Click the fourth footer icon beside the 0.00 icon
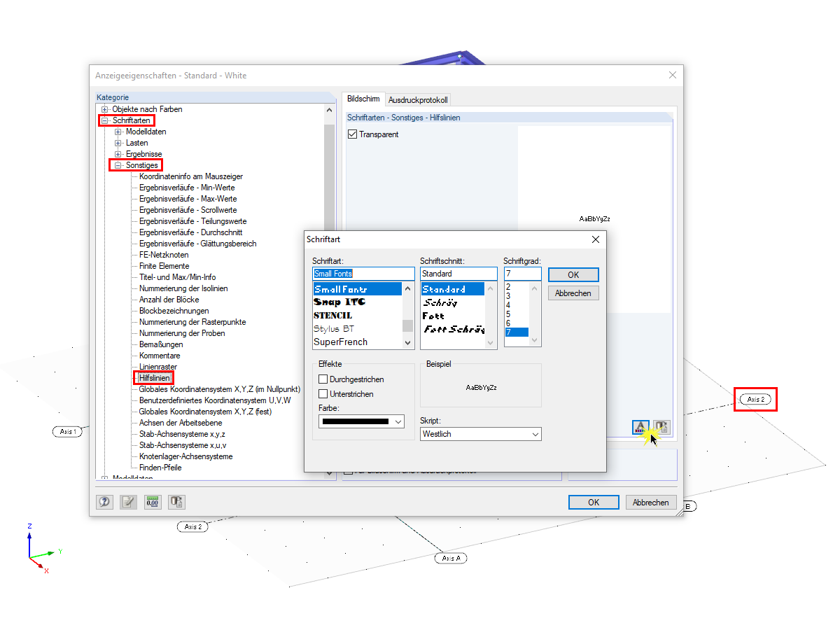 coord(176,502)
